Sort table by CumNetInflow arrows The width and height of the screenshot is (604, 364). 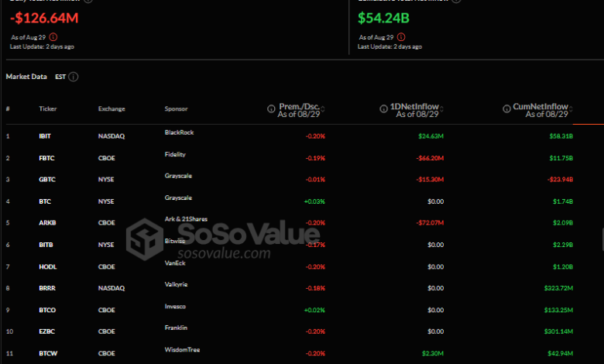click(x=571, y=109)
